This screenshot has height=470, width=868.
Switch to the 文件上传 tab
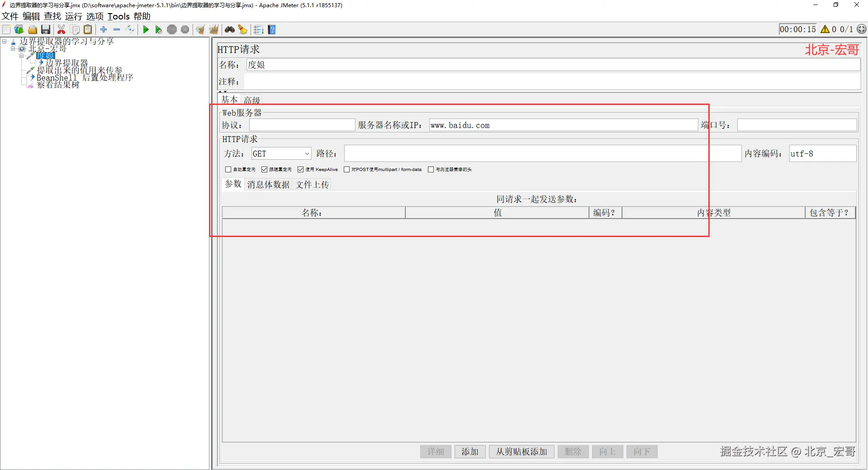coord(312,185)
